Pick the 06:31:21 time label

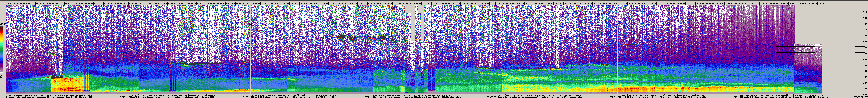point(60,3)
